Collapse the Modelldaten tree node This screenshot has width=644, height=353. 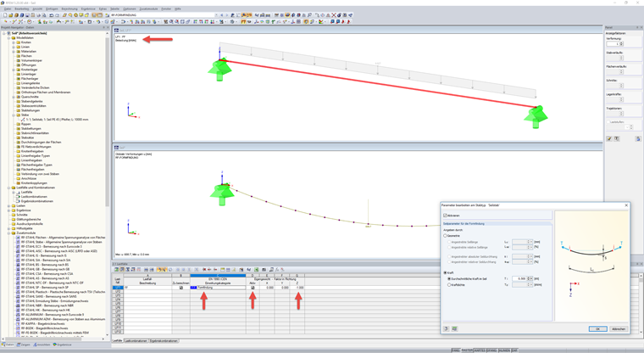(x=8, y=38)
